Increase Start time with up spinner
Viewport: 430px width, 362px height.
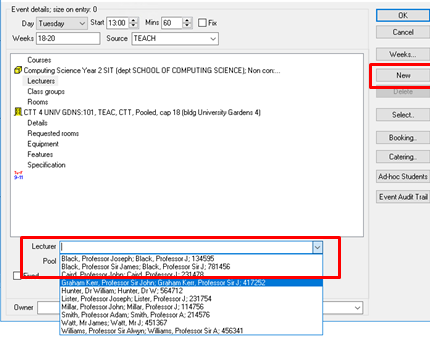(x=133, y=20)
